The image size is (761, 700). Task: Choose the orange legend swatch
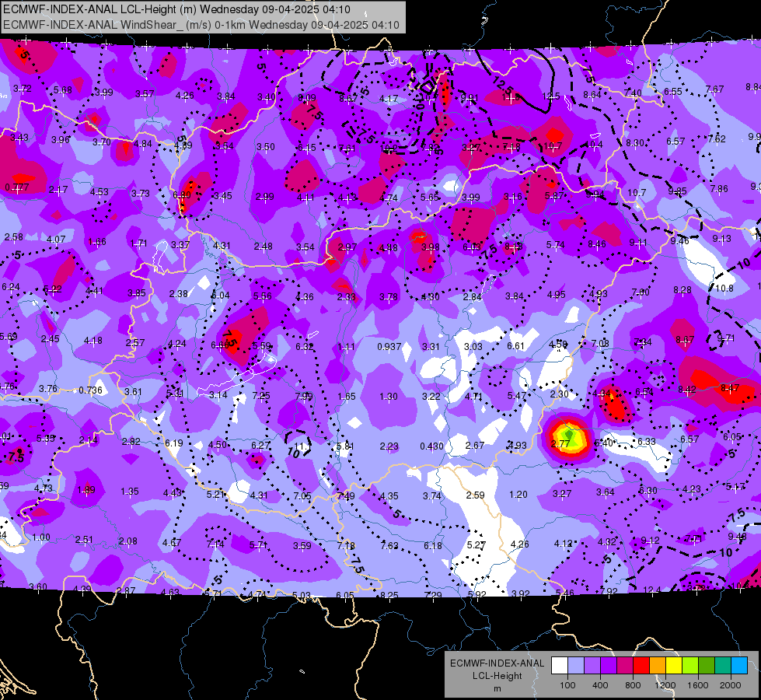658,666
